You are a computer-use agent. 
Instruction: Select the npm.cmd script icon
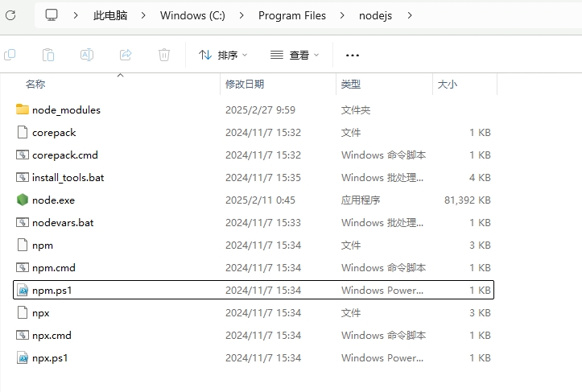[23, 268]
